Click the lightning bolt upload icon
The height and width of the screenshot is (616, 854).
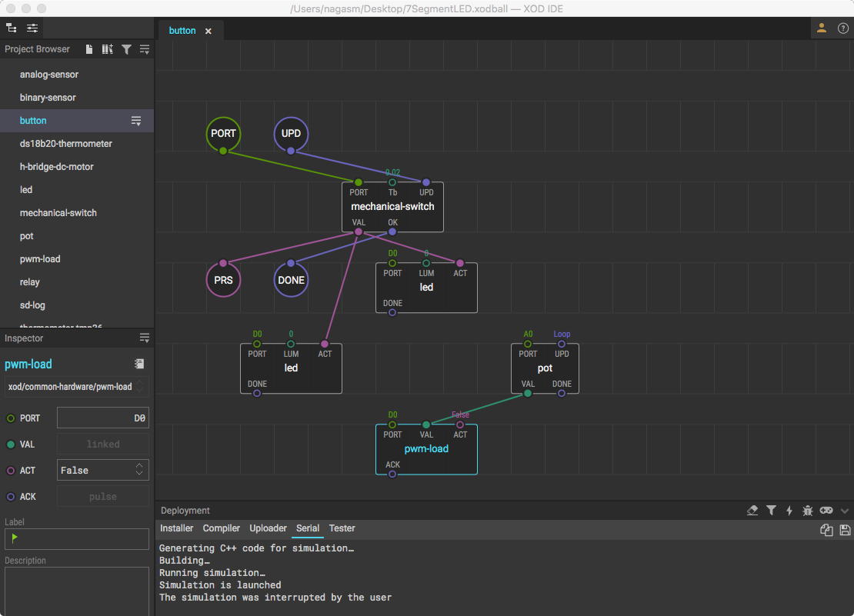pos(789,511)
